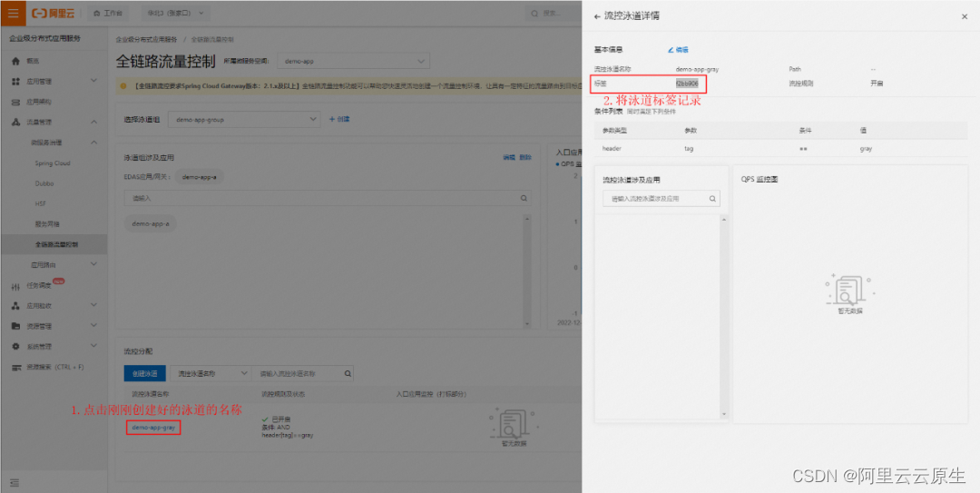Expand the 应用管理 sidebar section
Image resolution: width=980 pixels, height=493 pixels.
[93, 81]
